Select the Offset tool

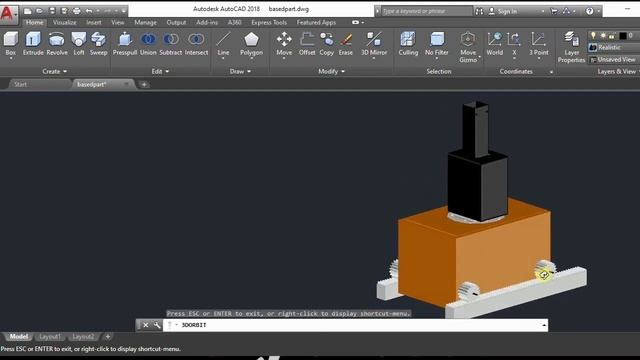tap(307, 44)
